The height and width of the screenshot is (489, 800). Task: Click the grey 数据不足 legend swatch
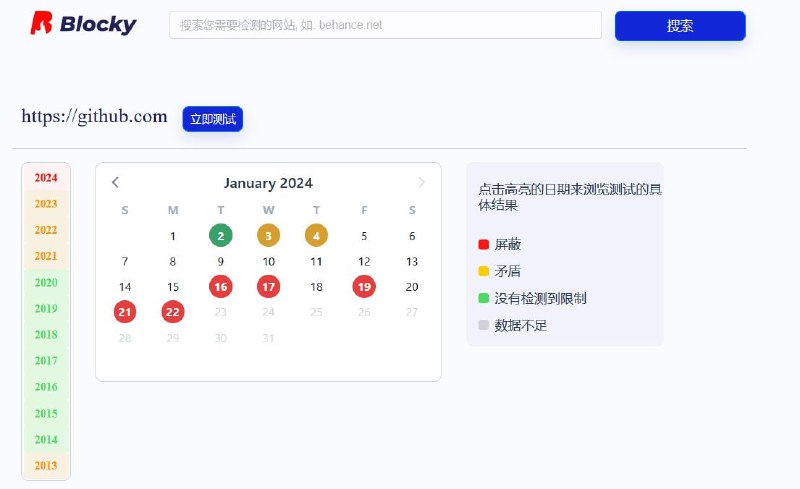point(484,325)
